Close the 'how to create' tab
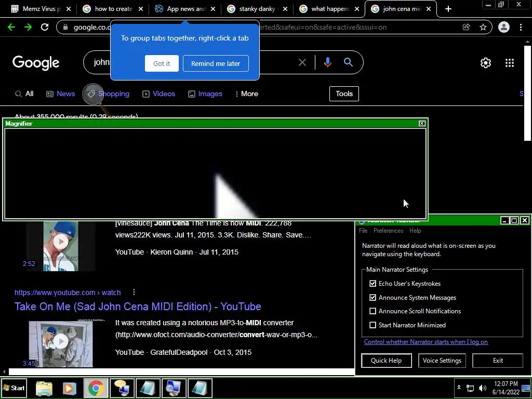532x399 pixels. click(141, 9)
